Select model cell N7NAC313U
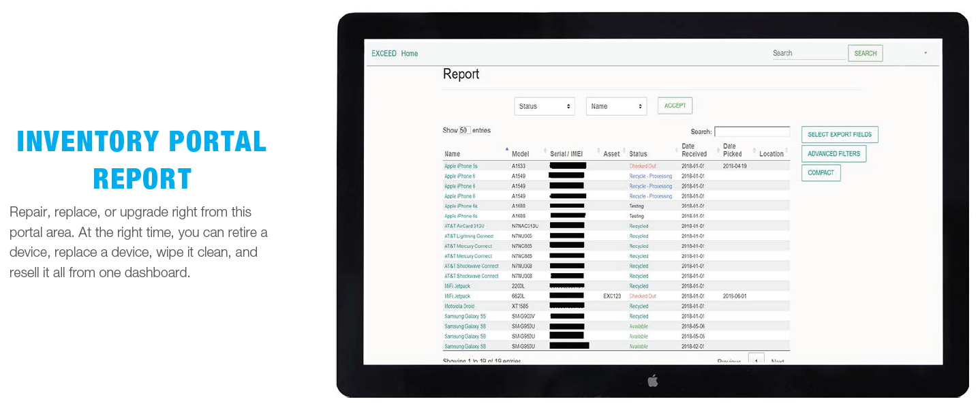The width and height of the screenshot is (980, 410). (525, 226)
